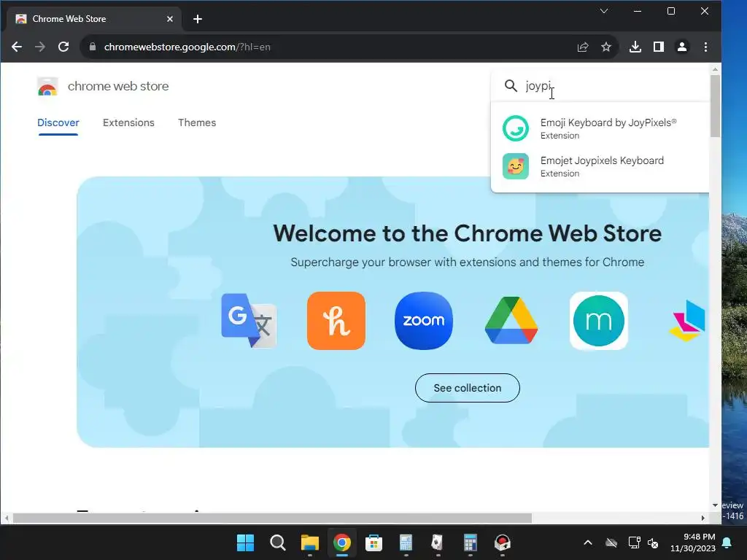Image resolution: width=747 pixels, height=560 pixels.
Task: Show hidden system tray icons
Action: [x=588, y=542]
